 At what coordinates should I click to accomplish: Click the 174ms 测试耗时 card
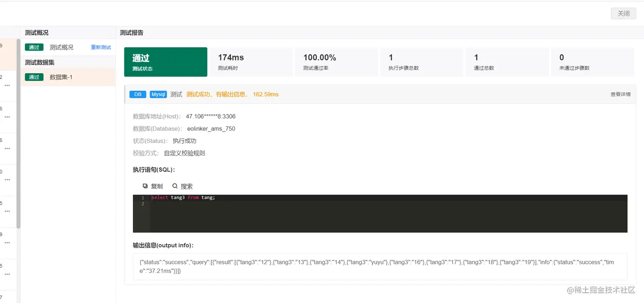[x=251, y=62]
